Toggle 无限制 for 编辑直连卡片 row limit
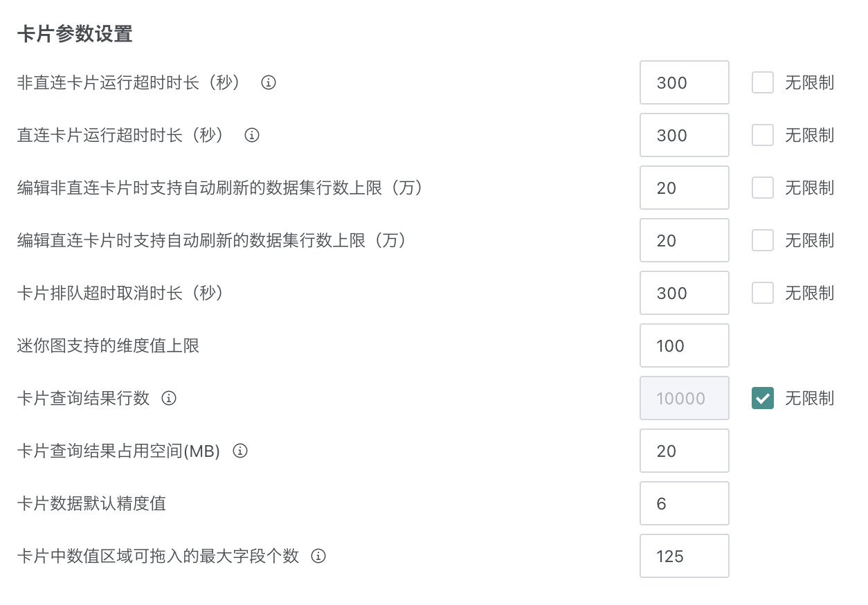This screenshot has height=605, width=868. click(x=762, y=241)
